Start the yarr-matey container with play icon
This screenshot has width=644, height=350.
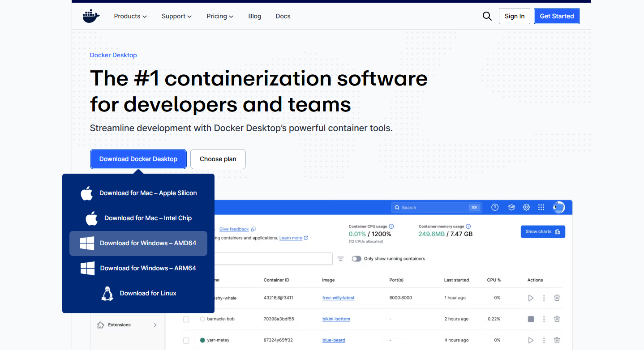coord(531,340)
